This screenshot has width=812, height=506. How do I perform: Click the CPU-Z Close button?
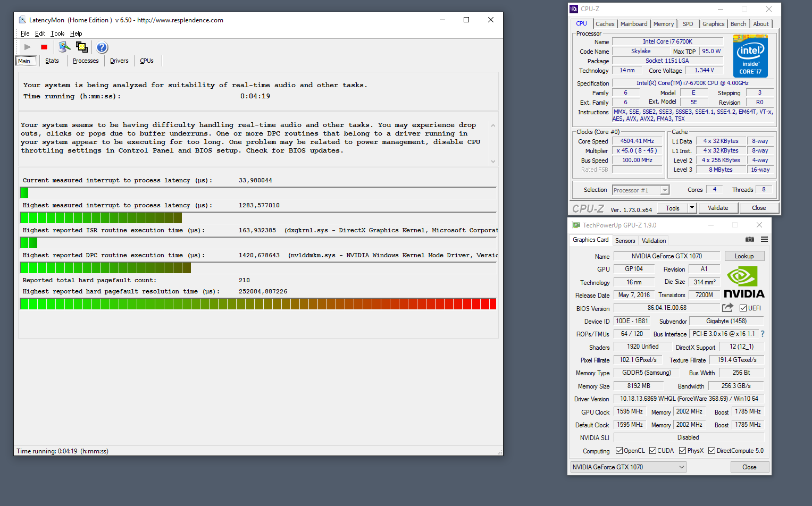[759, 208]
